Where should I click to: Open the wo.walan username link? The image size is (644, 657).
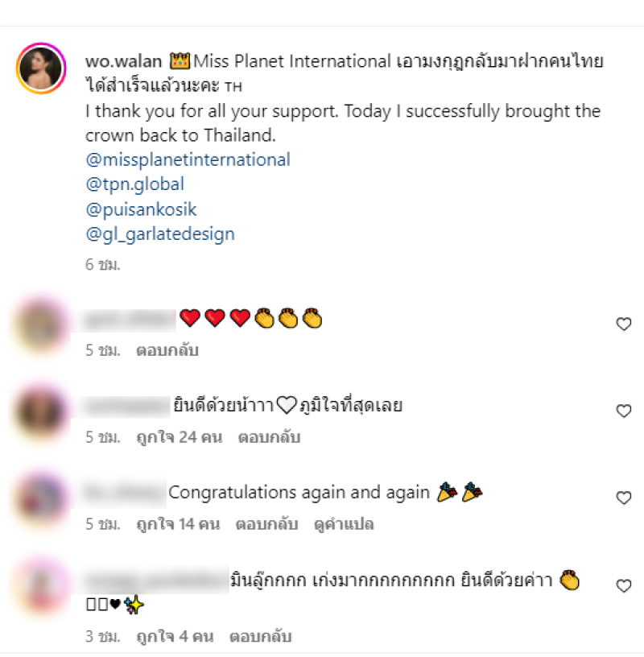(124, 61)
